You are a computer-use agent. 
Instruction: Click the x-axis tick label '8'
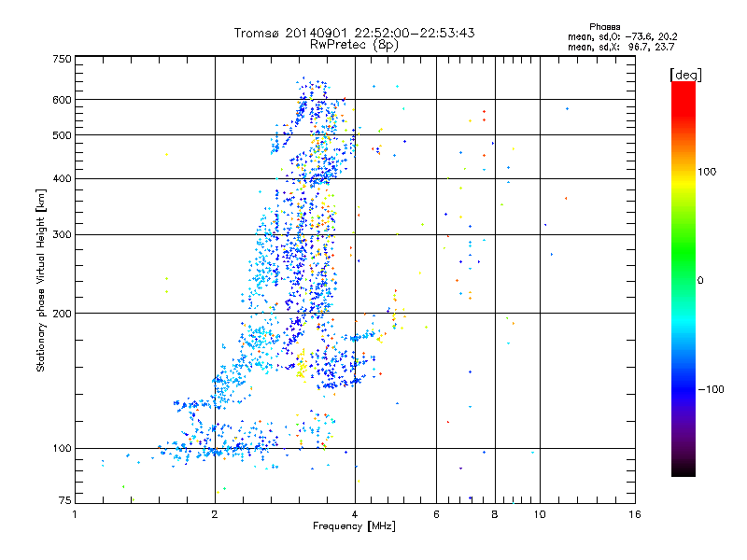click(x=495, y=514)
